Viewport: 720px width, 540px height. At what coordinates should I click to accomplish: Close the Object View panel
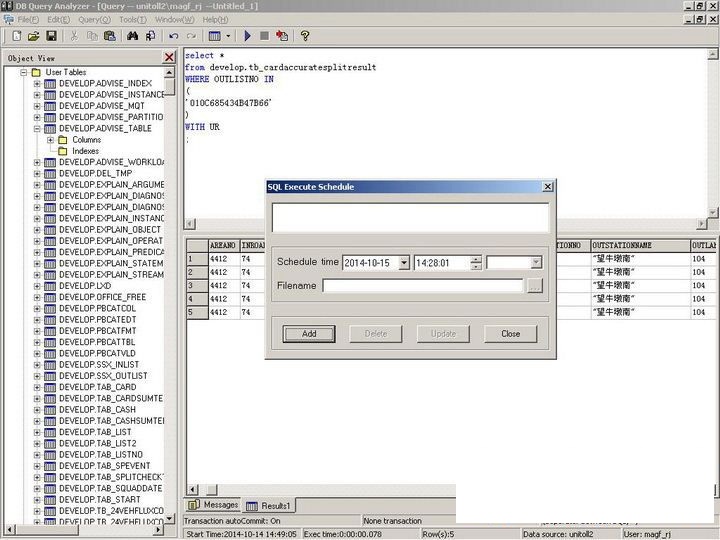point(169,57)
